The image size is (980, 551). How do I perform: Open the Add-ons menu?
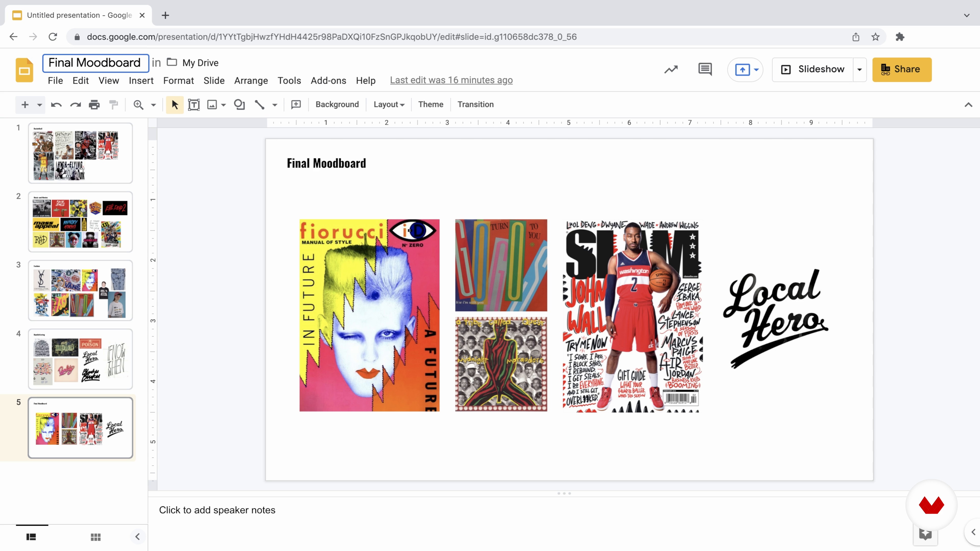point(328,81)
